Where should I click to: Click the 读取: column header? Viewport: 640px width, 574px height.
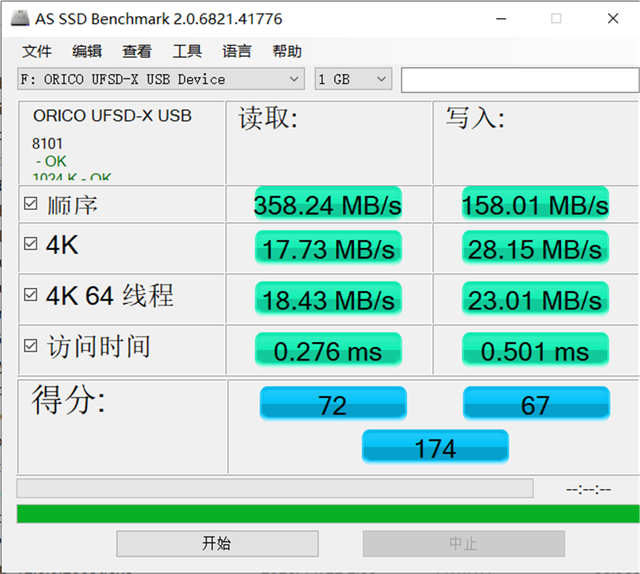pyautogui.click(x=268, y=119)
